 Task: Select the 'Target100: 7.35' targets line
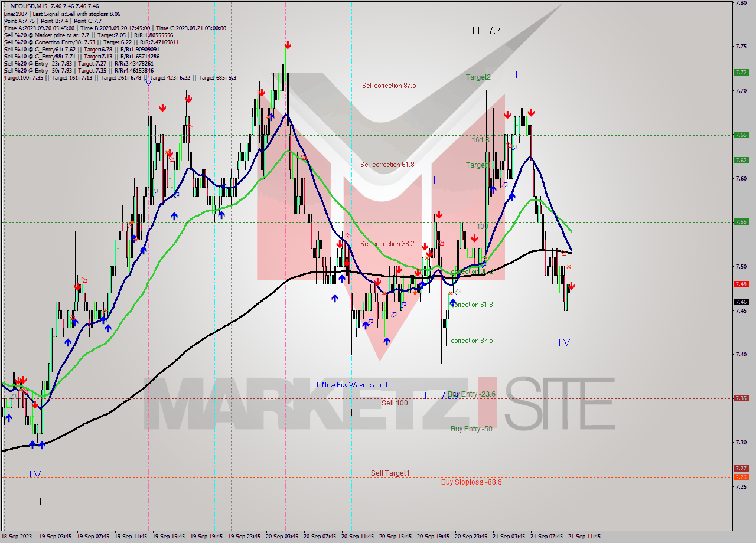tap(120, 78)
